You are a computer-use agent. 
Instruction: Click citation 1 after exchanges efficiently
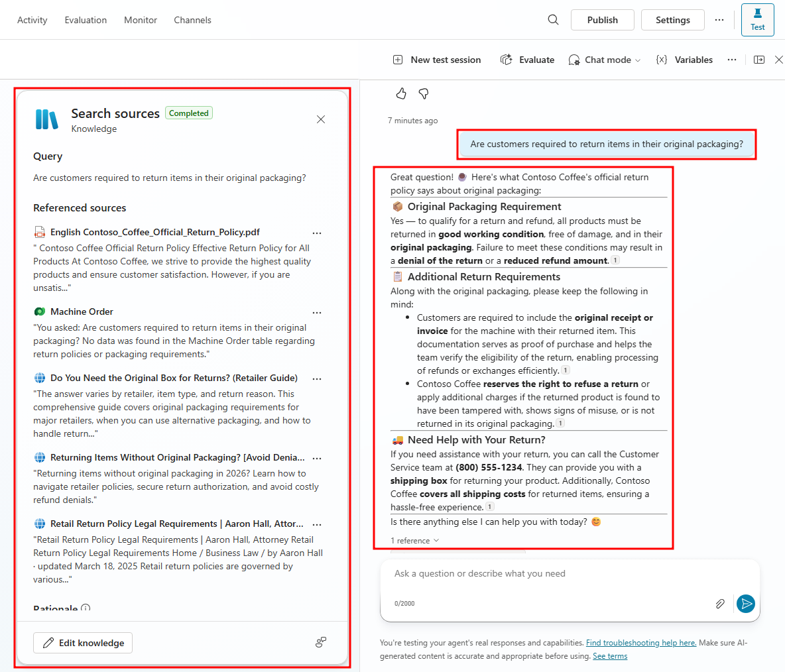coord(566,370)
